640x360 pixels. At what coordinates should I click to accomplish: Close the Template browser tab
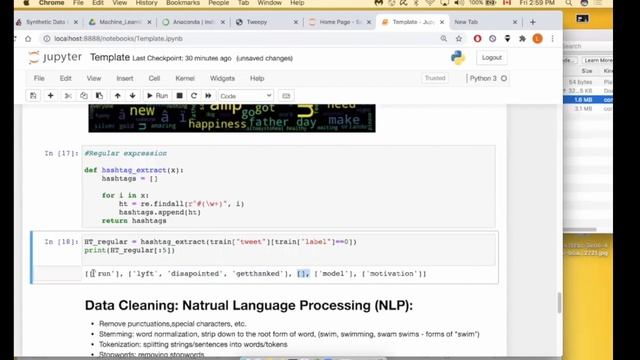click(x=442, y=22)
